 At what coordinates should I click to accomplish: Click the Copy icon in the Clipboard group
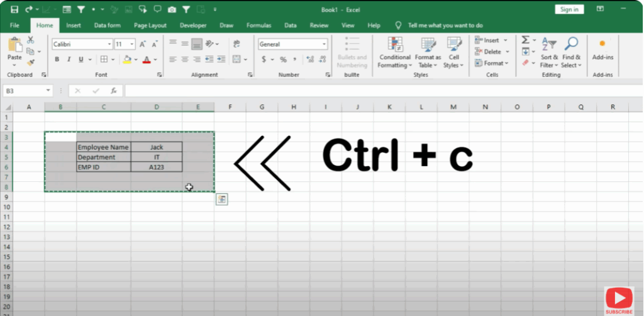pyautogui.click(x=30, y=52)
